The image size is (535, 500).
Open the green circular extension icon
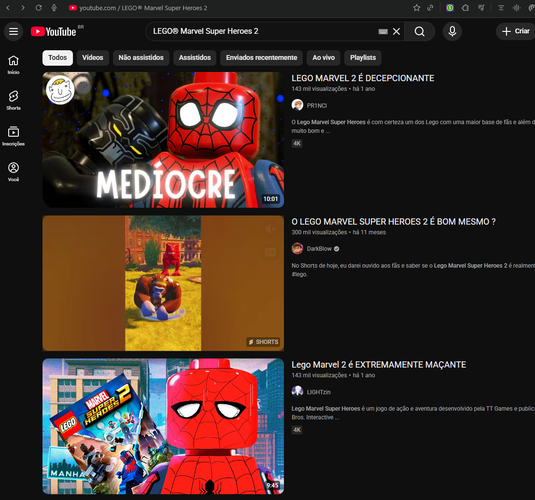coord(450,8)
